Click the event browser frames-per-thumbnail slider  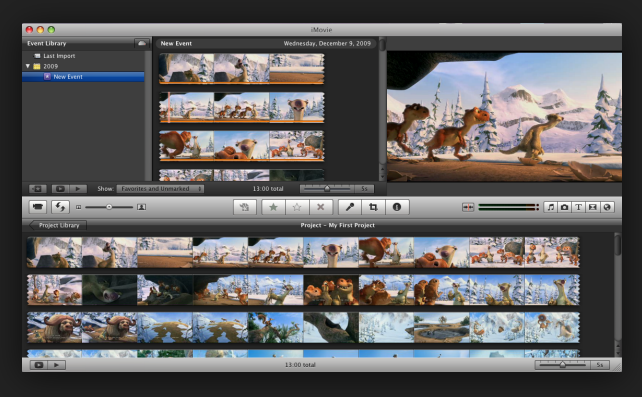click(327, 189)
